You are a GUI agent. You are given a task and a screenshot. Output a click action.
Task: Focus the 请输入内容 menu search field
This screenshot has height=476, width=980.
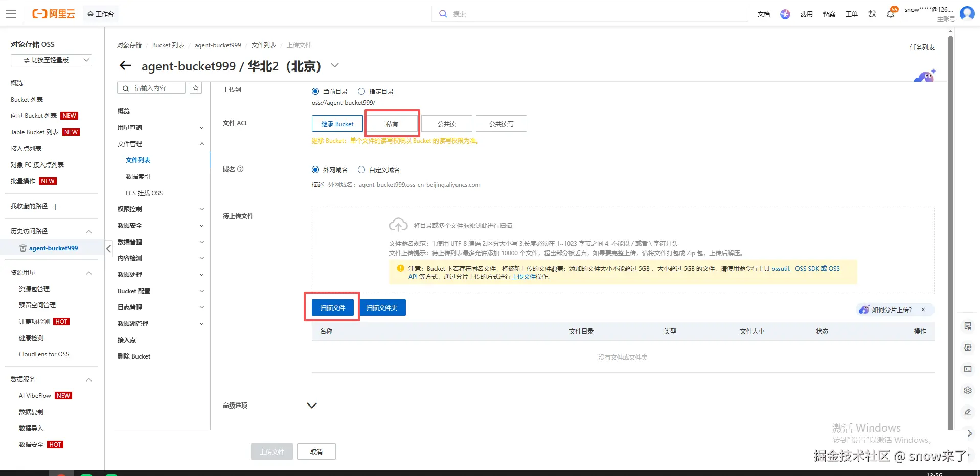151,88
